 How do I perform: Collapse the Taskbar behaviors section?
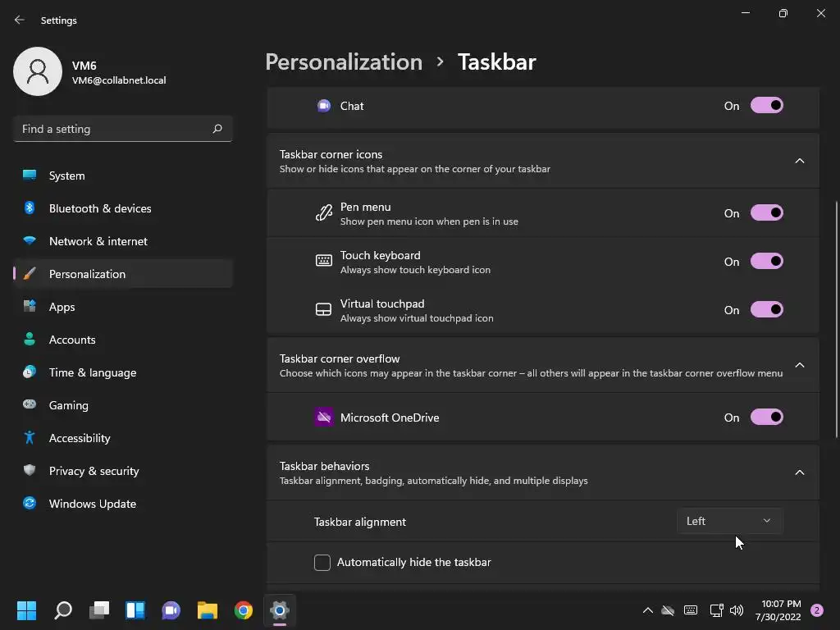[799, 472]
